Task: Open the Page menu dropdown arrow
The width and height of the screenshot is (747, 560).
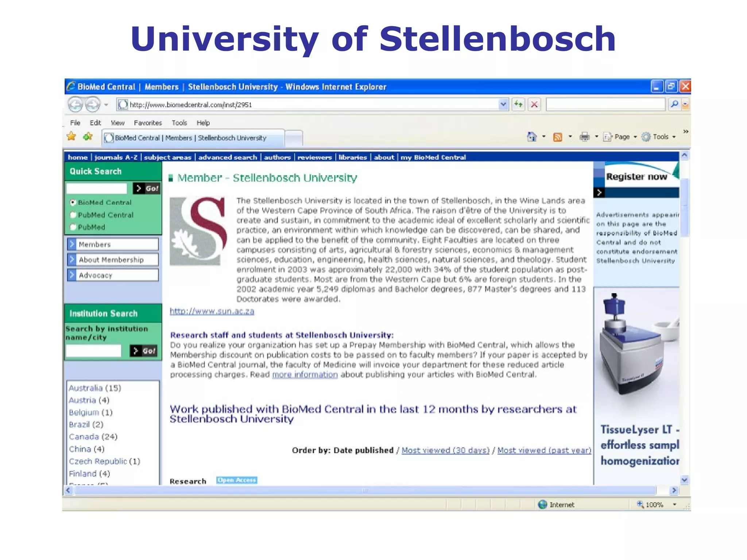Action: coord(635,137)
